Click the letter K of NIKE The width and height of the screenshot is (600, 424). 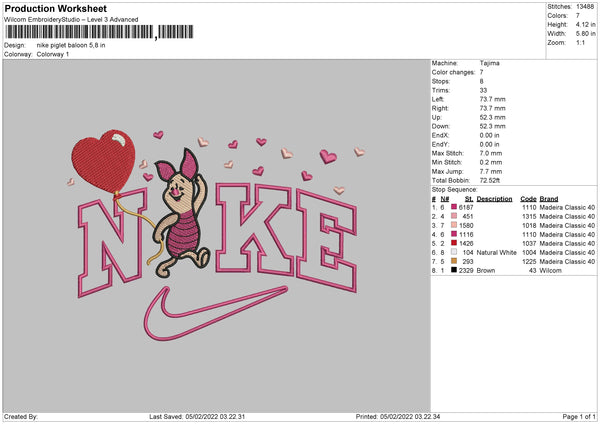[x=256, y=229]
